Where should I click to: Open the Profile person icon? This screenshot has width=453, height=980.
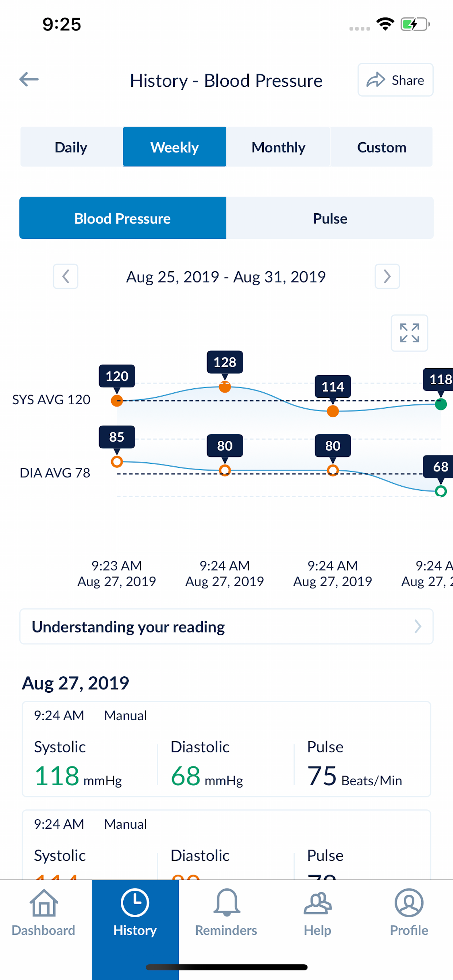tap(409, 903)
